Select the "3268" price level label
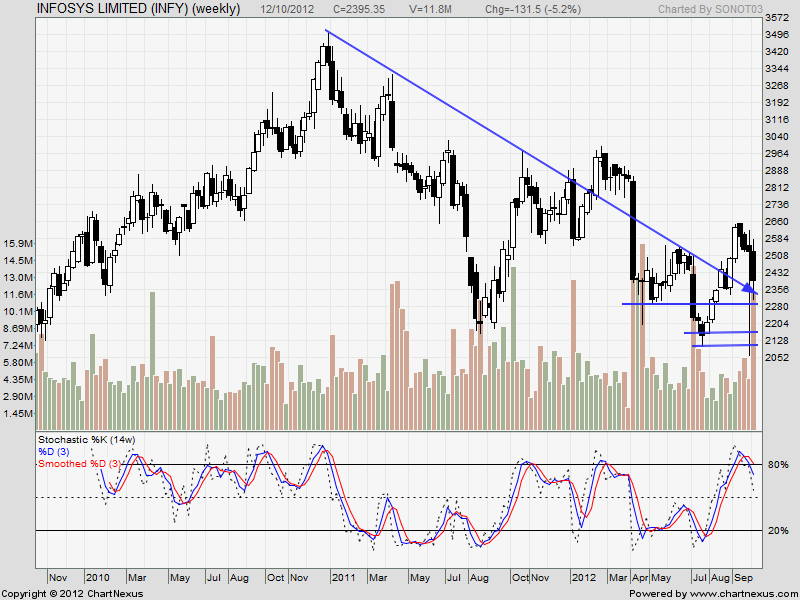Screen dimensions: 800x600 pyautogui.click(x=777, y=85)
